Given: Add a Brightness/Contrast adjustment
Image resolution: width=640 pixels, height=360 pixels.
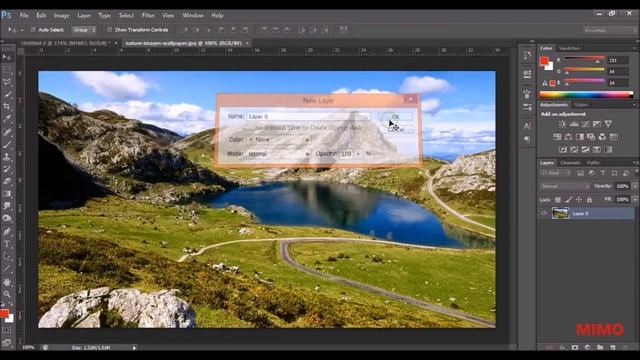Looking at the screenshot, I should pos(562,124).
